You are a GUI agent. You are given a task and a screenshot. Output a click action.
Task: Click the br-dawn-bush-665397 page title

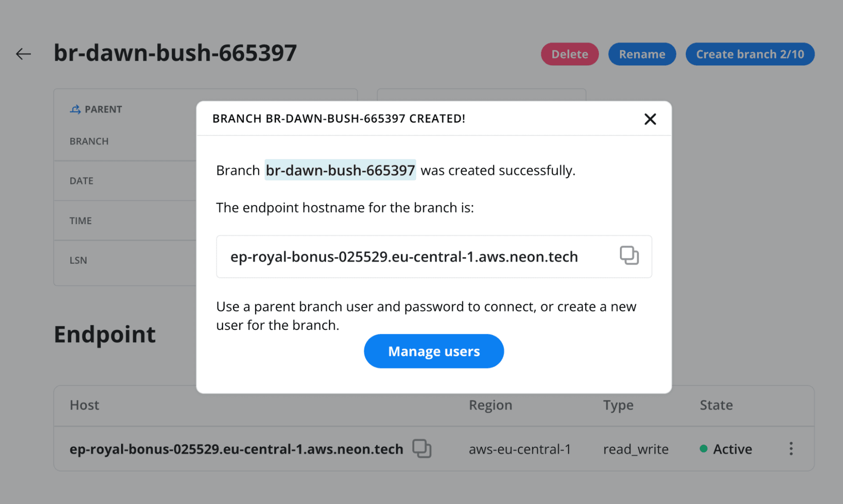click(175, 53)
